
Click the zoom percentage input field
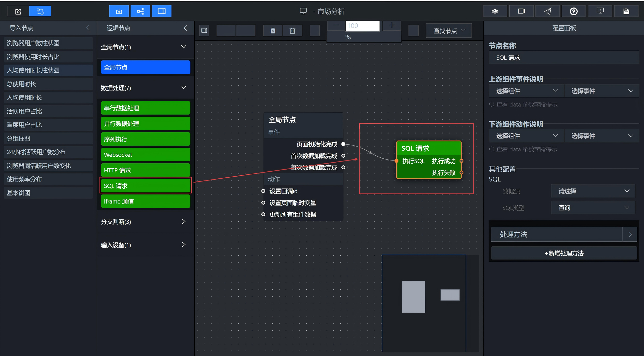tap(363, 26)
